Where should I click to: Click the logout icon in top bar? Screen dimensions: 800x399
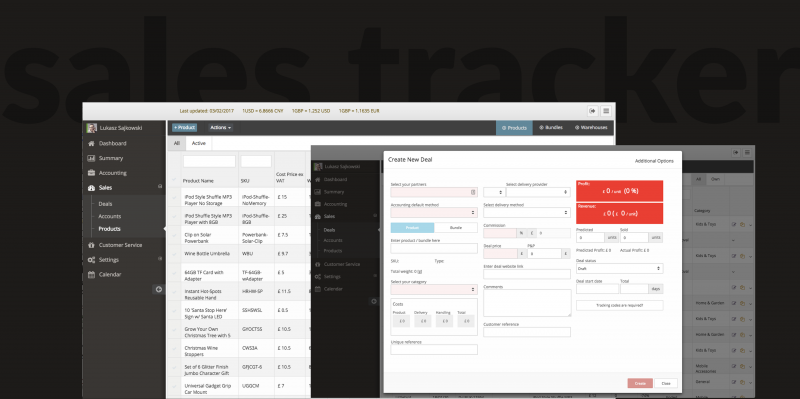click(x=592, y=111)
